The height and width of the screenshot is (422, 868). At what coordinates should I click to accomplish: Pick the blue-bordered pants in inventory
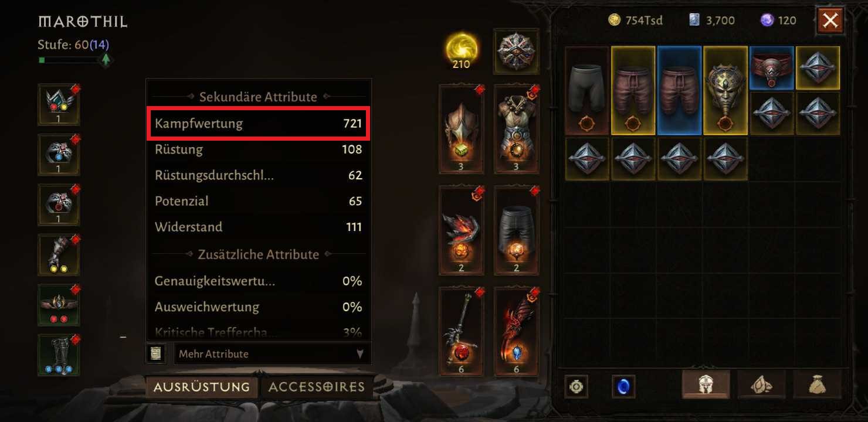[x=679, y=91]
